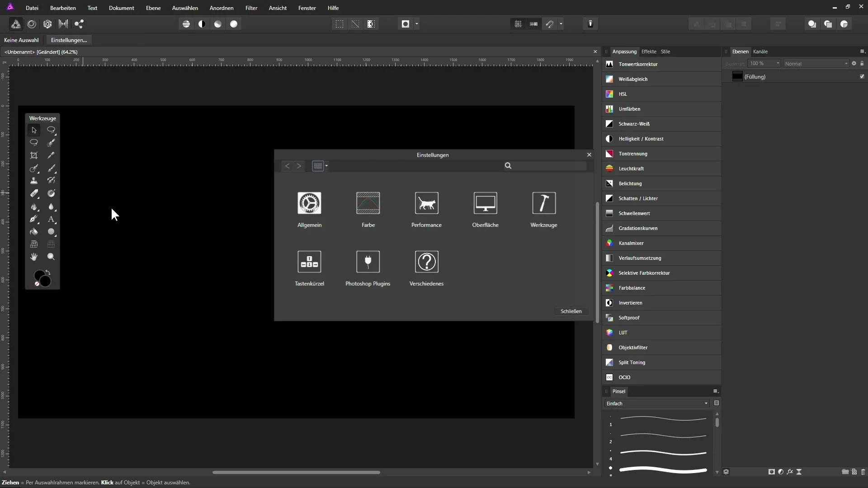Open the Tastenkürzel settings icon

pos(309,262)
